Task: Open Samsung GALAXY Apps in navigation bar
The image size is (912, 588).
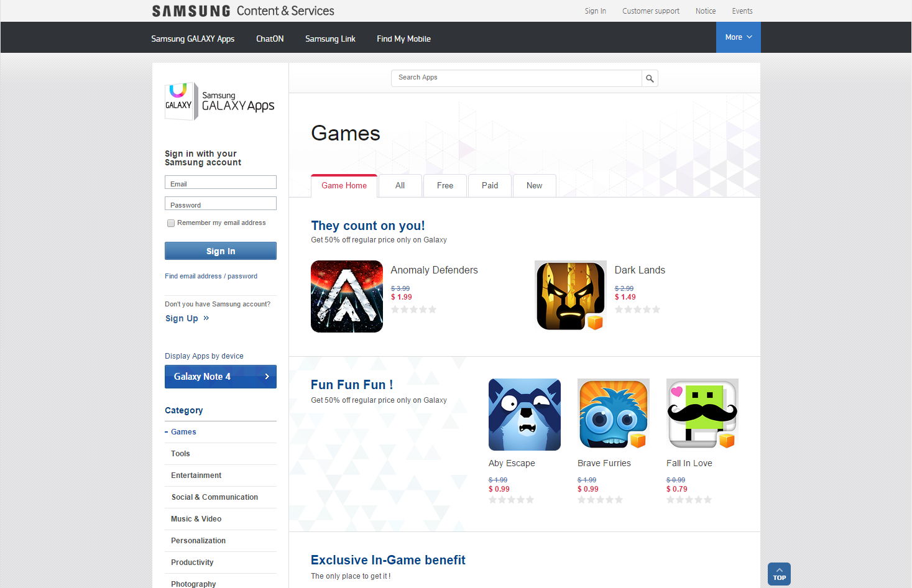Action: point(193,39)
